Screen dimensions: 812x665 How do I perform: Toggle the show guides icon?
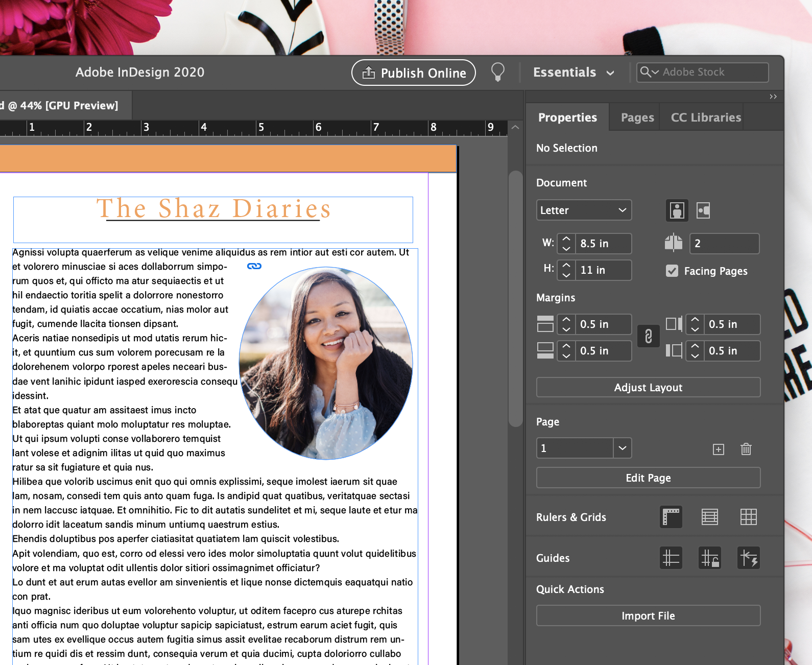tap(671, 558)
